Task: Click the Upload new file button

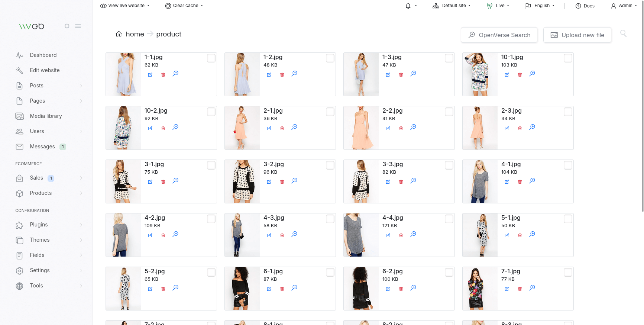Action: point(577,35)
